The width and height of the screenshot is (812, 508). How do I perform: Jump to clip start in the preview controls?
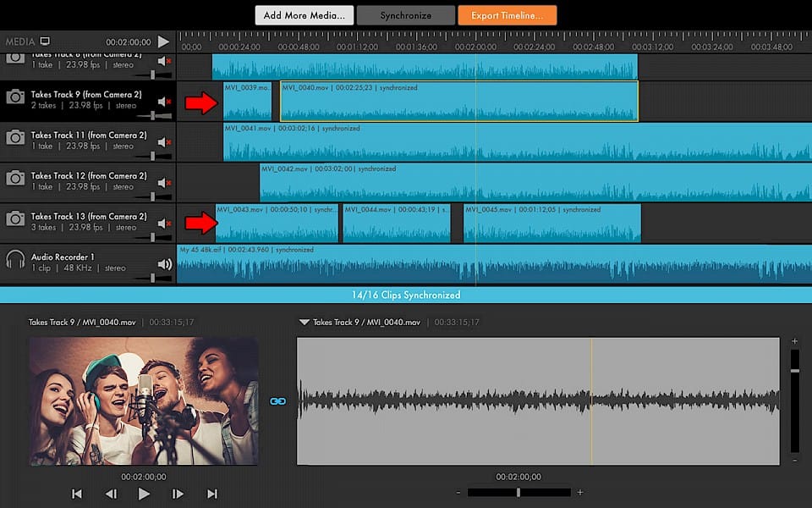pyautogui.click(x=77, y=494)
